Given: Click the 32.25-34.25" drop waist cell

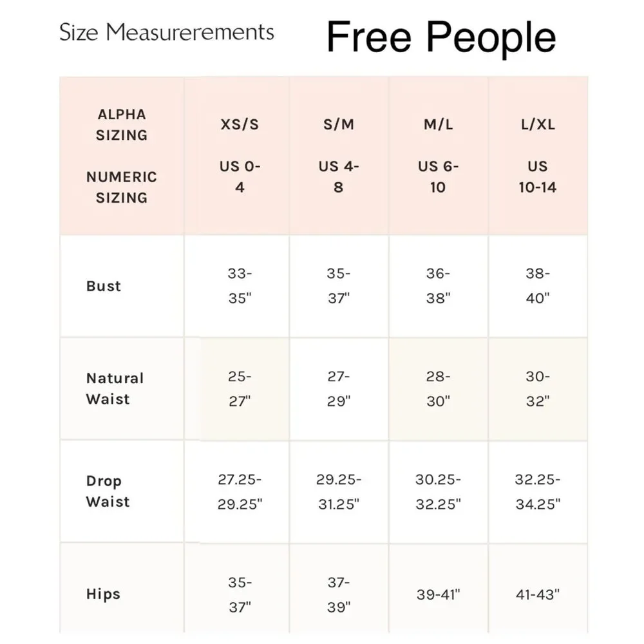Looking at the screenshot, I should tap(538, 491).
